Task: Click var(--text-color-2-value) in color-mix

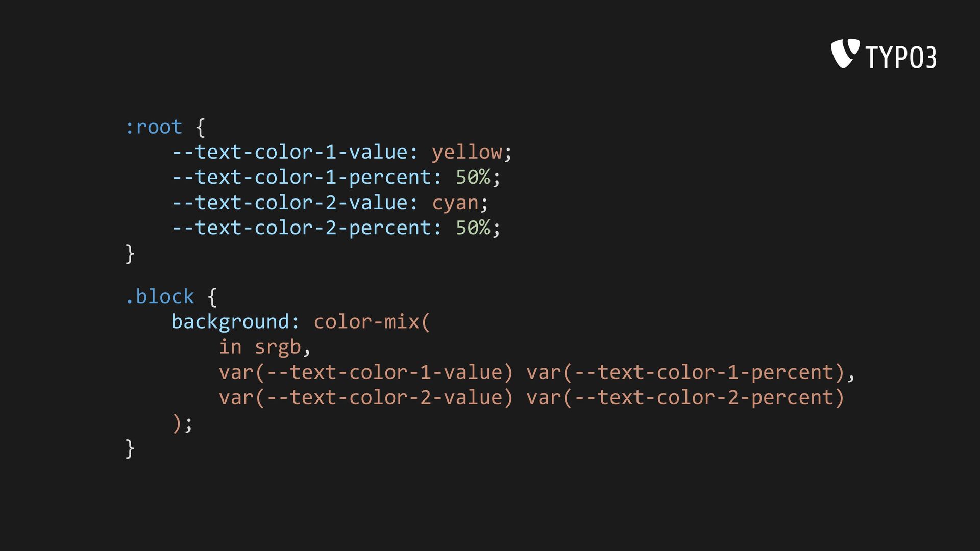Action: (365, 397)
